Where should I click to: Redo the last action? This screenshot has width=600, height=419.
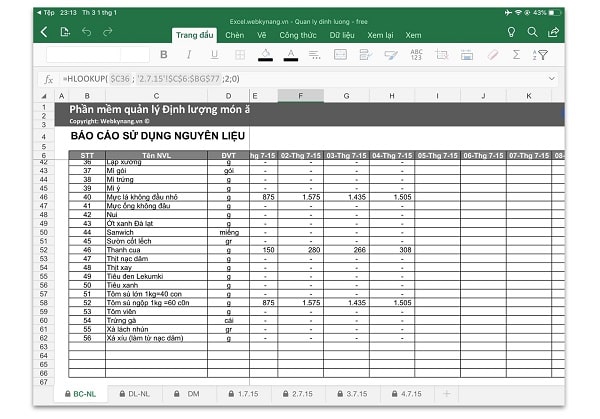point(108,32)
